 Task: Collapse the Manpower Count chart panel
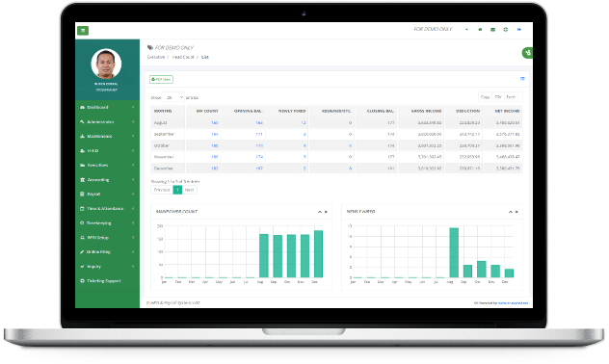320,212
